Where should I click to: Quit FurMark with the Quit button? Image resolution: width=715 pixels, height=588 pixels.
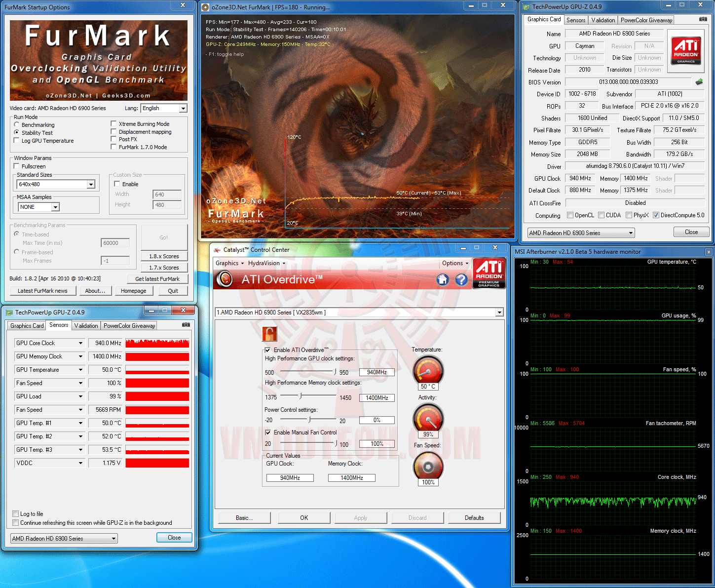pos(173,291)
